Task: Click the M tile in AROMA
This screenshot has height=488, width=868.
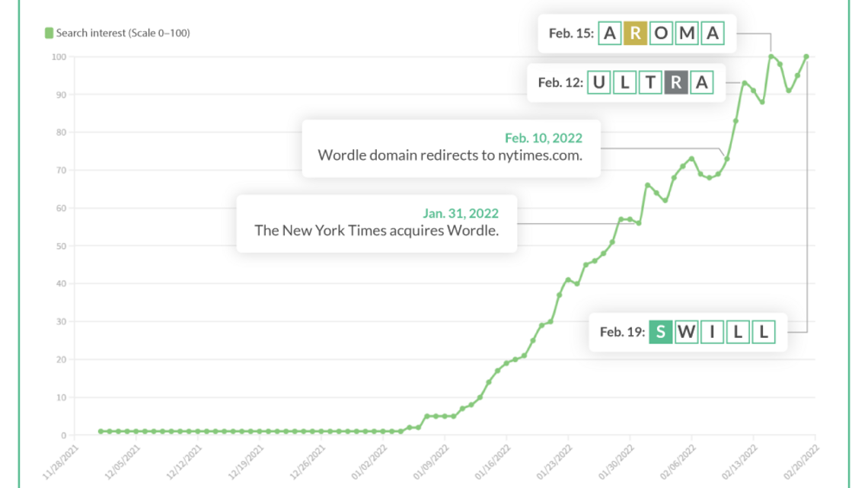Action: point(687,33)
